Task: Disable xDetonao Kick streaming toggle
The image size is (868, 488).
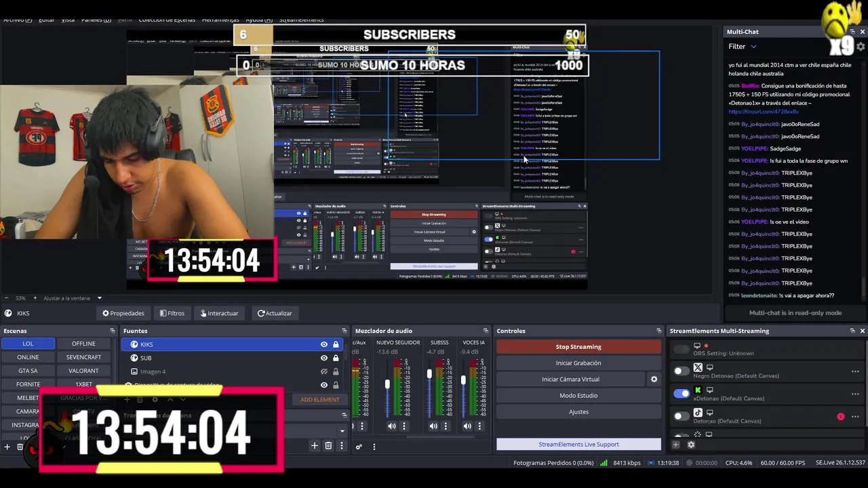Action: [x=681, y=394]
